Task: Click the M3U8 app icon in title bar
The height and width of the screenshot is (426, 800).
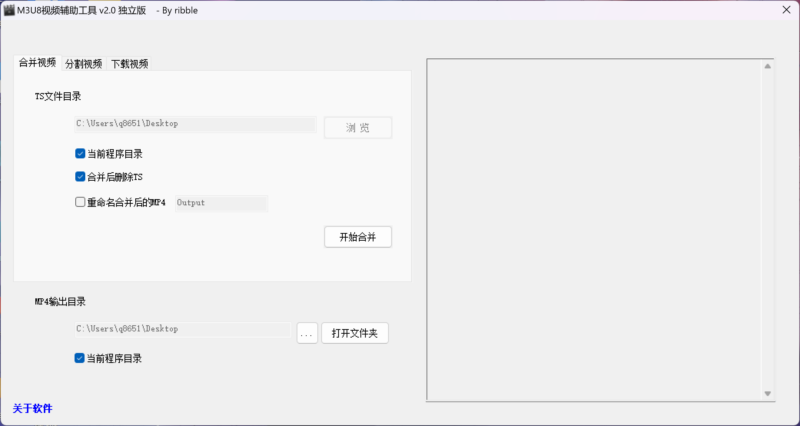Action: (8, 9)
